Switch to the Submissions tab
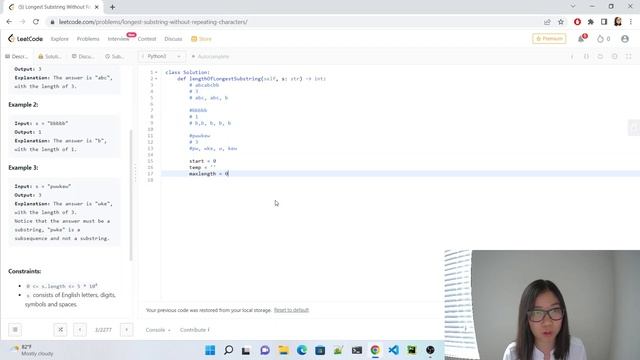Viewport: 640px width, 360px height. 115,56
